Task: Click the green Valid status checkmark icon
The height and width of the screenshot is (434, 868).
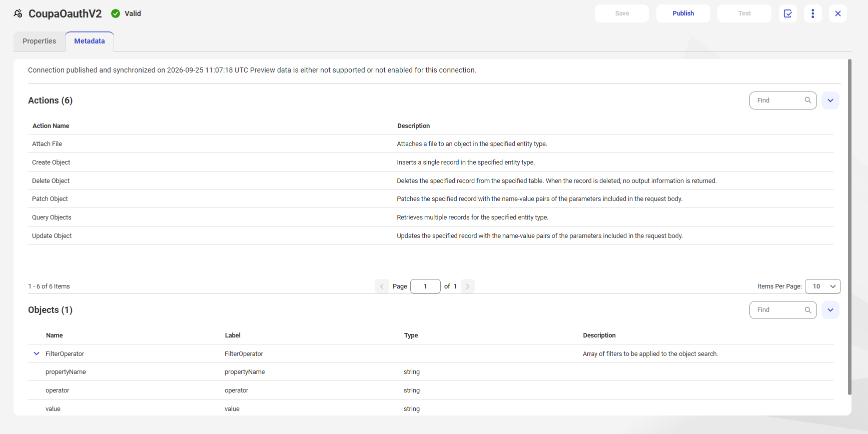Action: click(116, 13)
